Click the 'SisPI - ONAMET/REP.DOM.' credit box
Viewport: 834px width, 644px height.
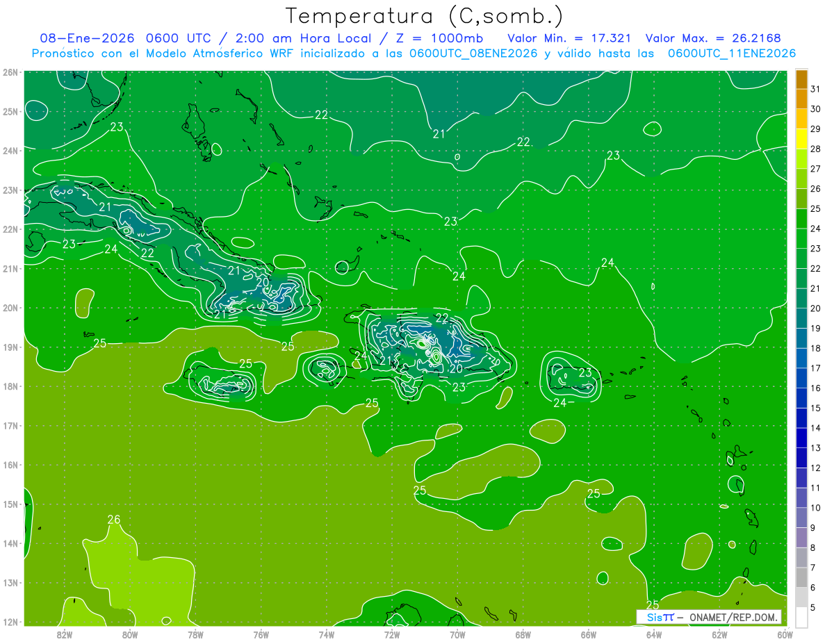[x=709, y=617]
